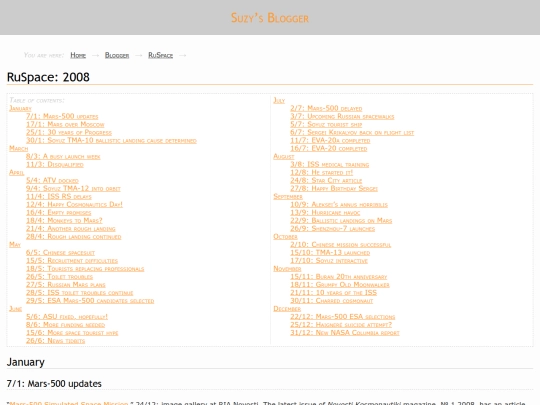Jump to the June section link

(15, 308)
